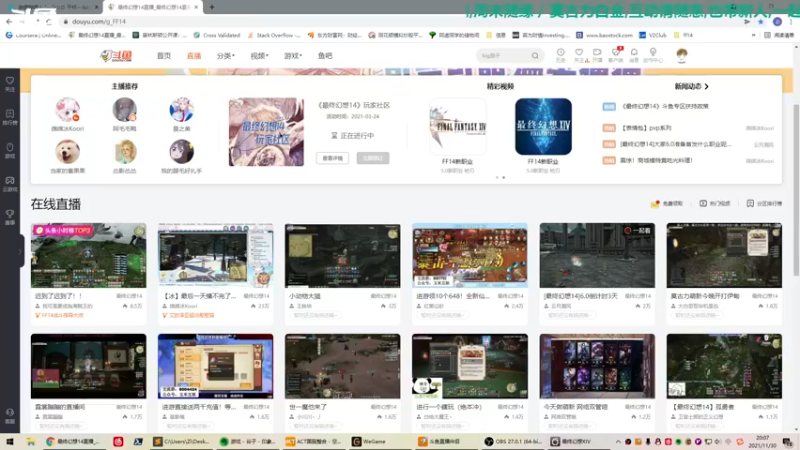Open customer service headset icon at sidebar bottom
This screenshot has height=450, width=800.
(10, 415)
